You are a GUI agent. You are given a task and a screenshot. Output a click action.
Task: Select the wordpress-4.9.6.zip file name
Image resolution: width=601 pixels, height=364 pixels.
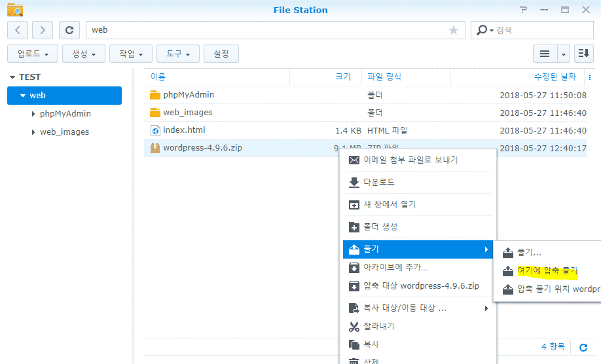pyautogui.click(x=202, y=148)
